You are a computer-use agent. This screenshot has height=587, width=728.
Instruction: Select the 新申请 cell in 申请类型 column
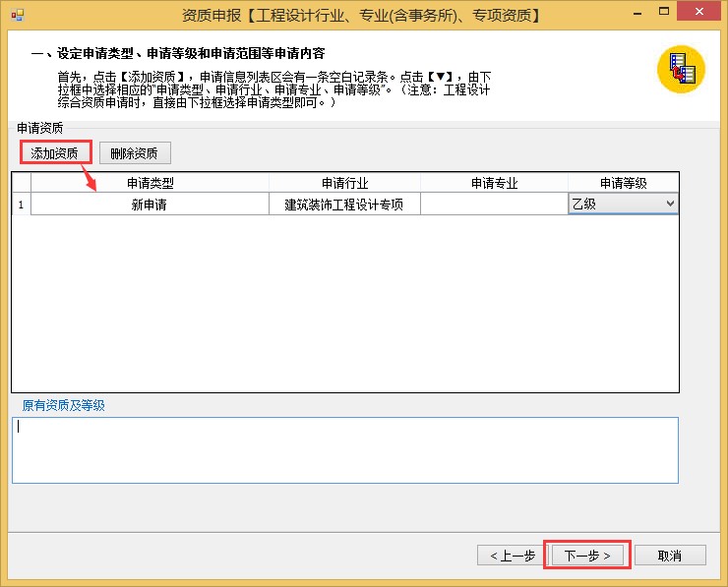(150, 205)
